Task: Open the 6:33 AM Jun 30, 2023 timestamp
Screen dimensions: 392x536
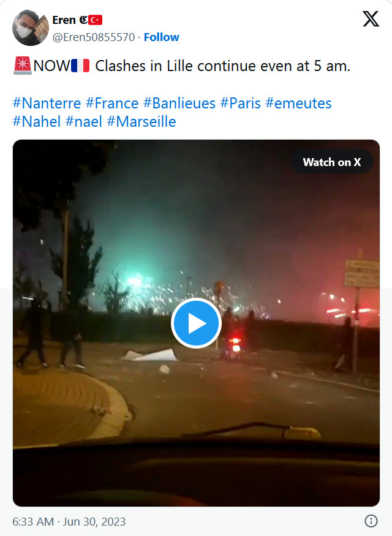Action: point(69,522)
